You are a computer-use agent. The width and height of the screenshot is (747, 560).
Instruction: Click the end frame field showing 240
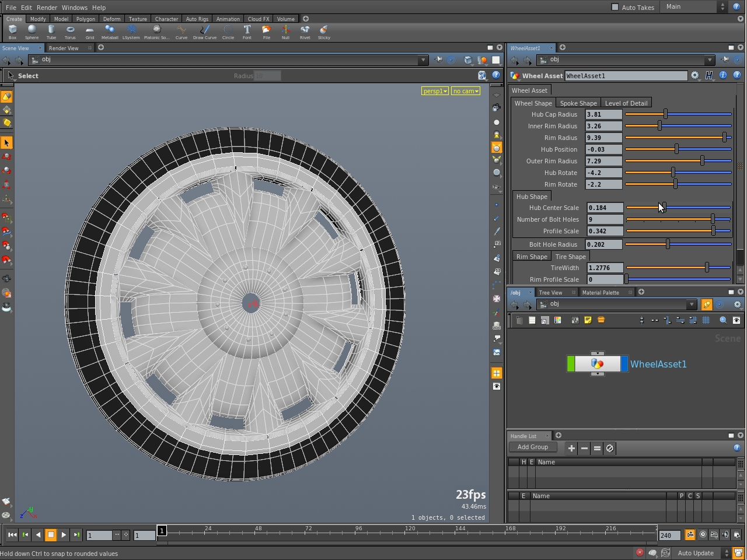(669, 535)
